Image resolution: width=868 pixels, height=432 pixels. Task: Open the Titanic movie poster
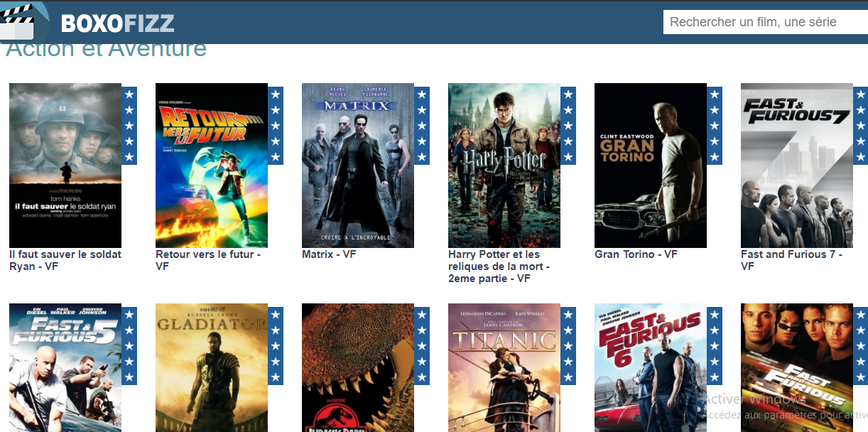504,368
